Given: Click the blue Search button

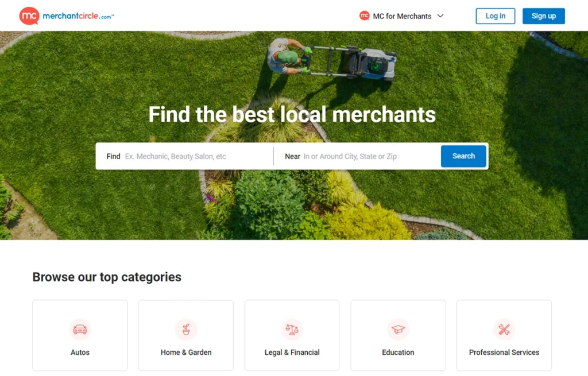Looking at the screenshot, I should (463, 156).
